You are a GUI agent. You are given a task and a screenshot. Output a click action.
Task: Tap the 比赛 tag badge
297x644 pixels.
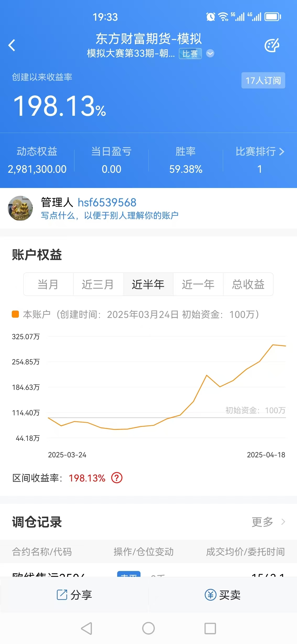190,54
